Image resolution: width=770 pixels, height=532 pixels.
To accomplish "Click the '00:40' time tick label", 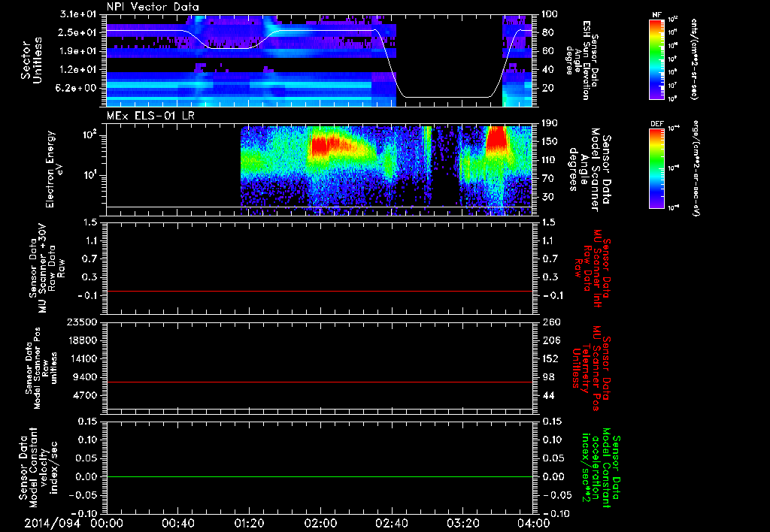I will (177, 523).
